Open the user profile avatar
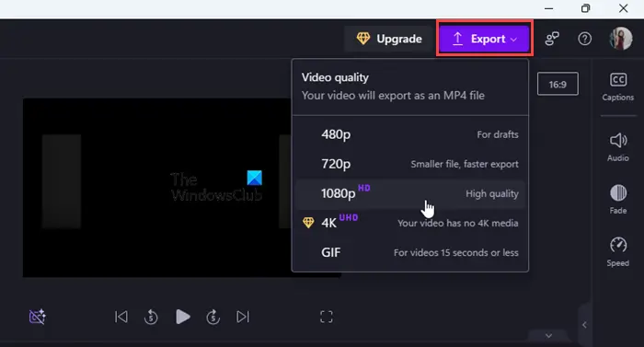The width and height of the screenshot is (644, 347). (x=621, y=39)
